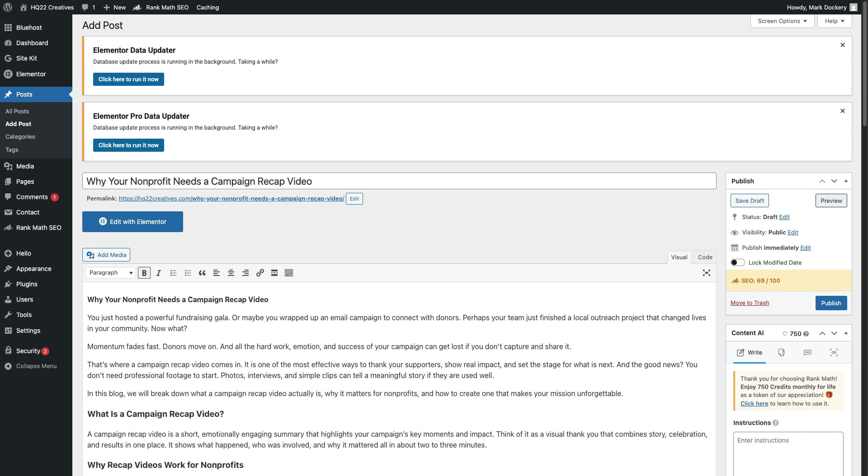Align text center
868x476 pixels.
tap(231, 273)
